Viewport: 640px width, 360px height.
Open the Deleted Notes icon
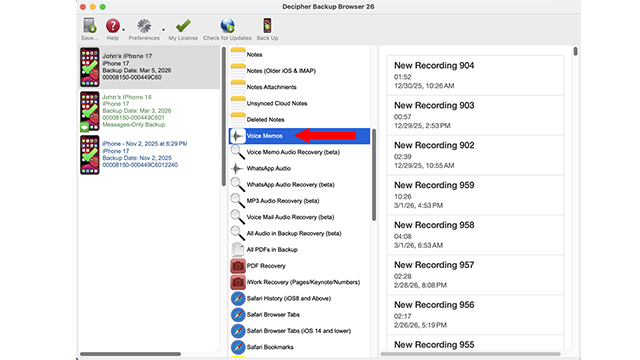coord(238,120)
